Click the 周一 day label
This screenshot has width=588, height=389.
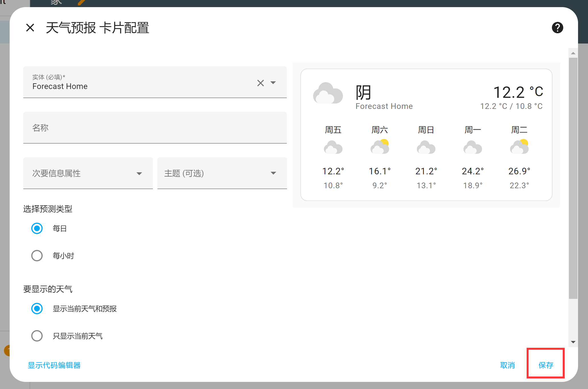pyautogui.click(x=473, y=130)
